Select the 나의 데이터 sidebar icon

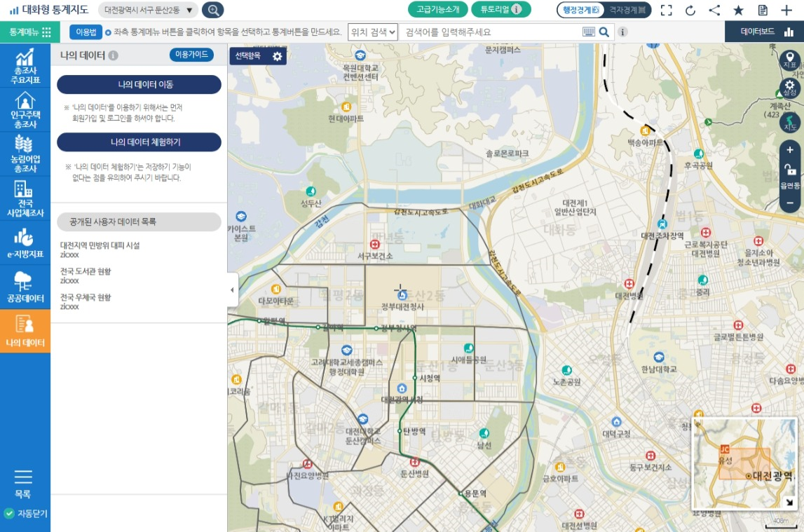[x=25, y=331]
